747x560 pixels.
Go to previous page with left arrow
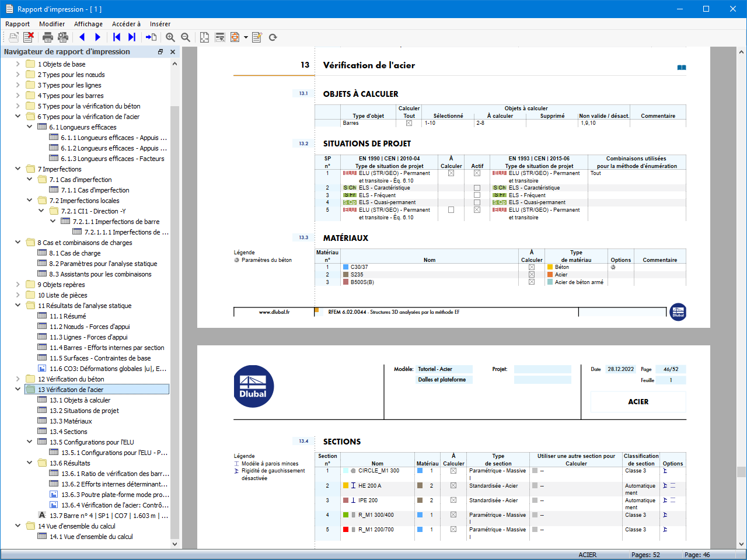(82, 37)
